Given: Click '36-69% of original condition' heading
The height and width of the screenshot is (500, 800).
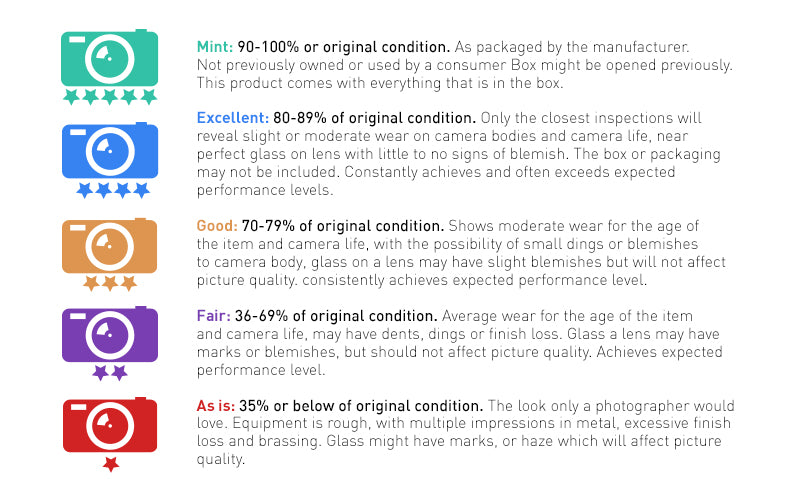Looking at the screenshot, I should coord(336,316).
